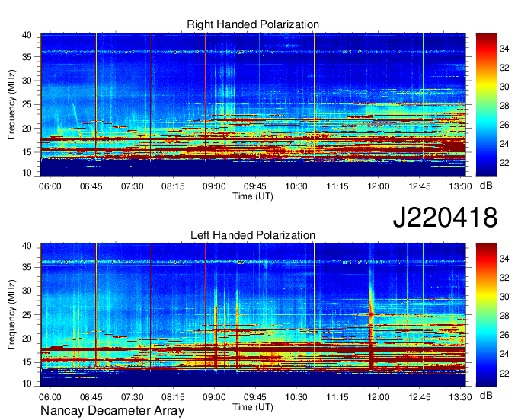Click 12:00 time tick of Left Handed plot

379,397
